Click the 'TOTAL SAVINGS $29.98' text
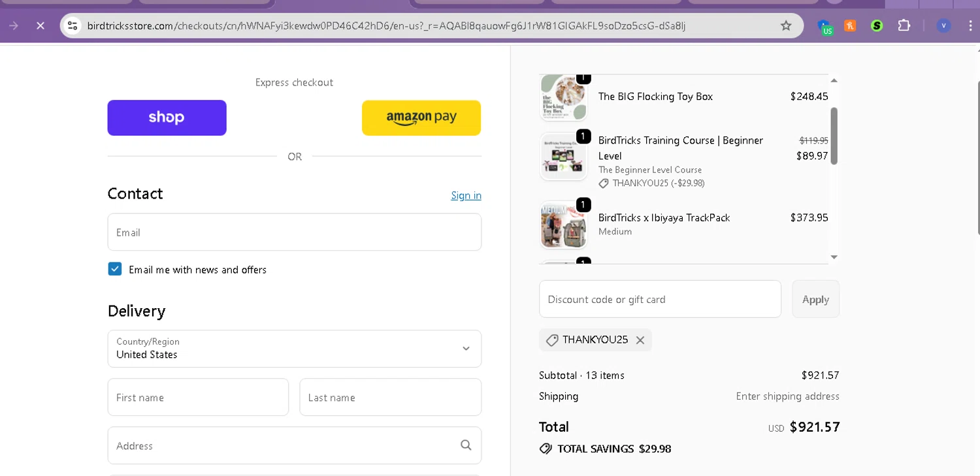 (614, 449)
